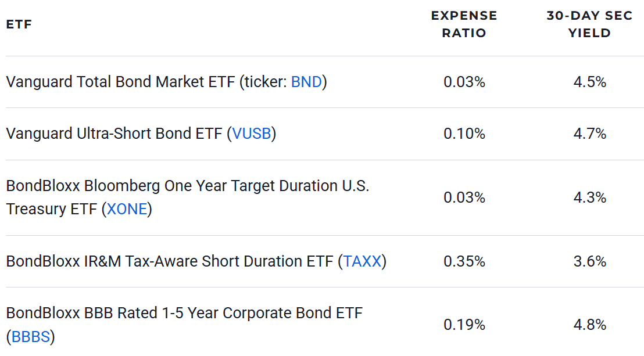644x356 pixels.
Task: Select the 0.35% expense ratio cell
Action: 464,261
